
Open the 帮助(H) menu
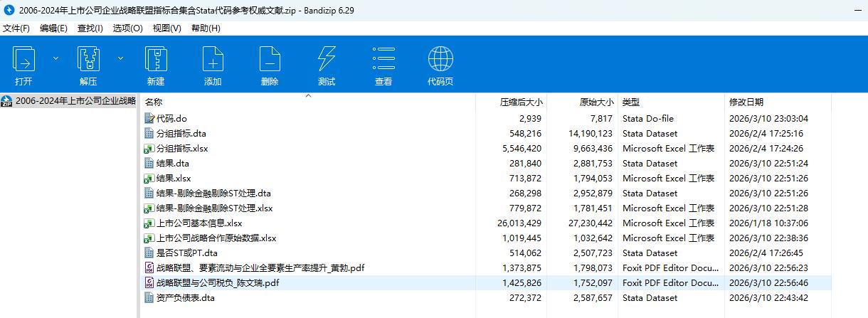[206, 28]
